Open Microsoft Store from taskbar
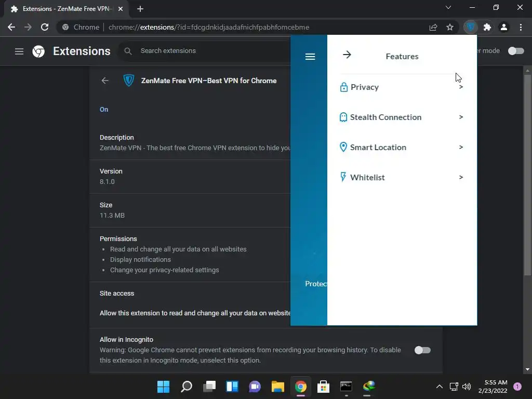Screen dimensions: 532x399 pos(323,387)
